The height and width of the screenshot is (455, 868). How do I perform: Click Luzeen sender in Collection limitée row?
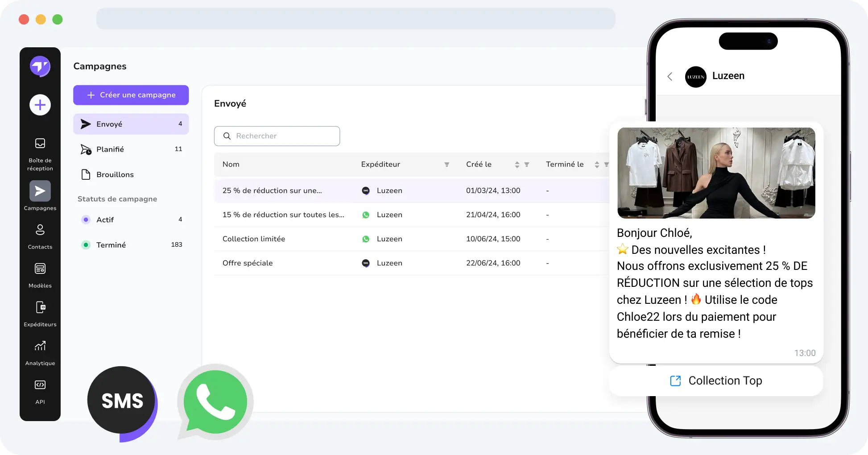[x=389, y=239]
